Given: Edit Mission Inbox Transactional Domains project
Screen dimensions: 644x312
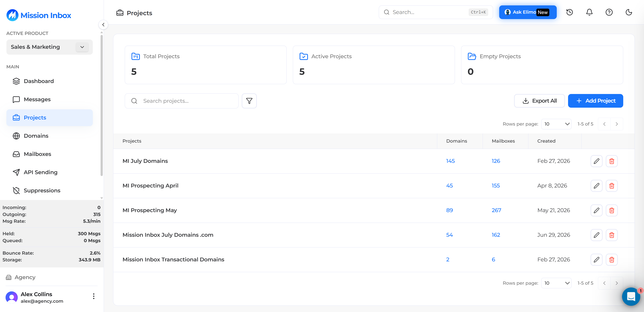Looking at the screenshot, I should point(597,260).
